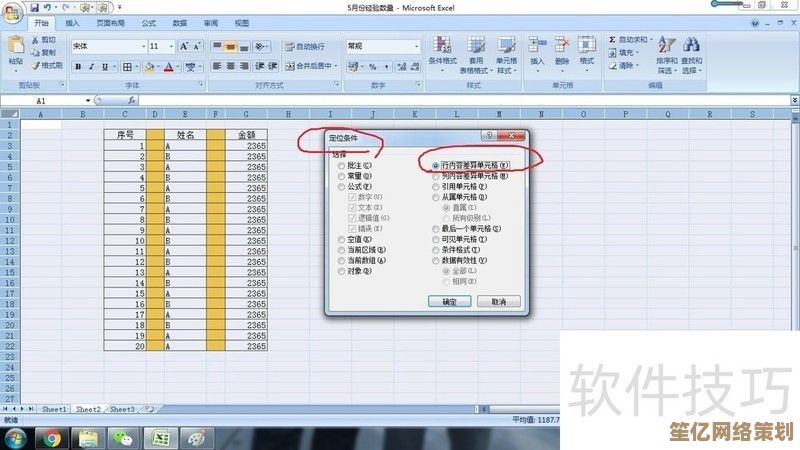
Task: Open font name dropdown (宋体)
Action: [x=143, y=46]
